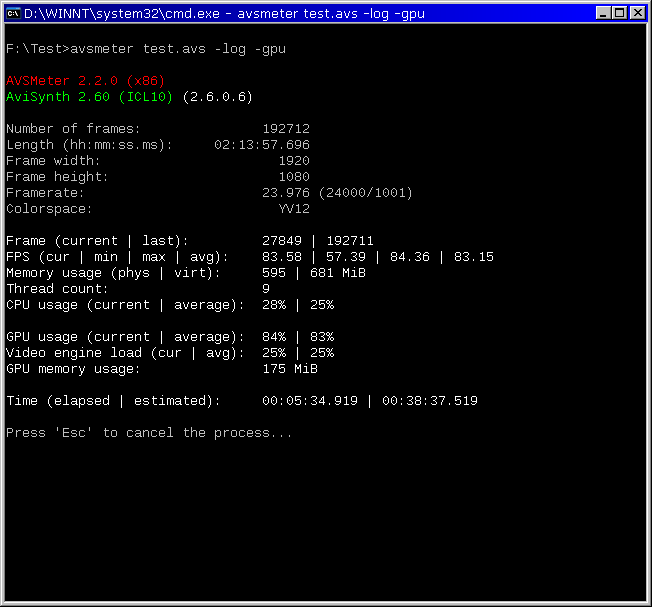Click the last frame value '192711'
This screenshot has height=607, width=652.
pyautogui.click(x=350, y=241)
